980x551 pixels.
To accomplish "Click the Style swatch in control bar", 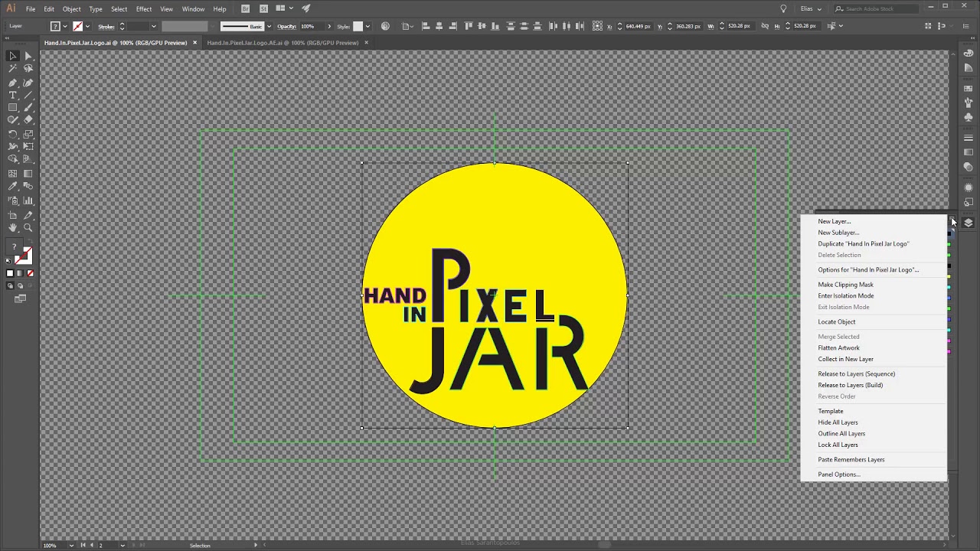I will pos(358,26).
